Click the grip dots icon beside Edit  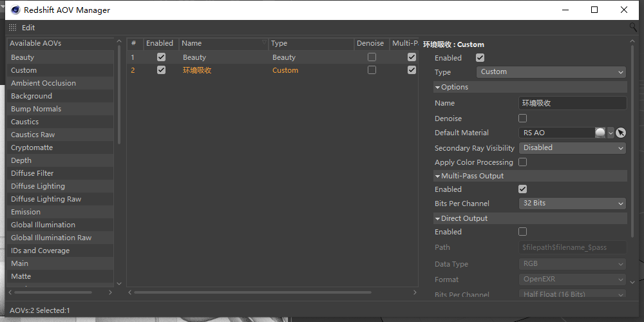[x=12, y=28]
